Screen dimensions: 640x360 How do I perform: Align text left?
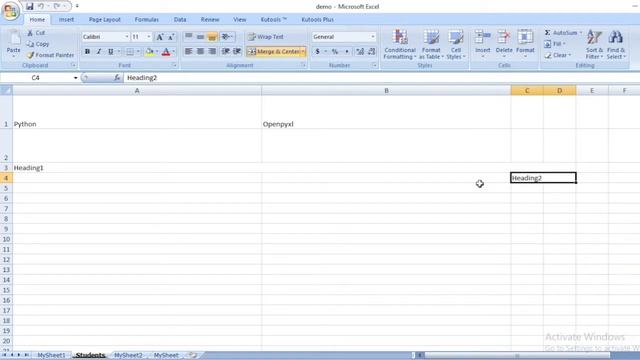(x=189, y=51)
